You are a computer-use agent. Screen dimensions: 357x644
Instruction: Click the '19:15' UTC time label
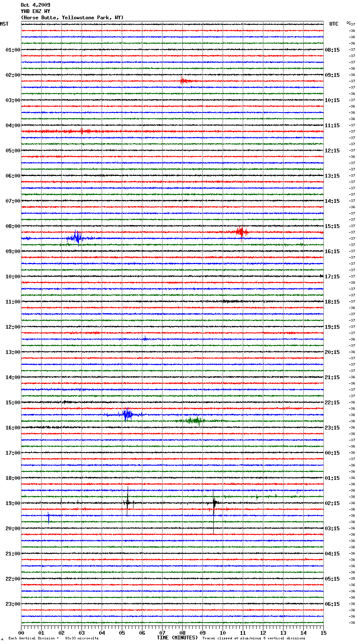332,327
